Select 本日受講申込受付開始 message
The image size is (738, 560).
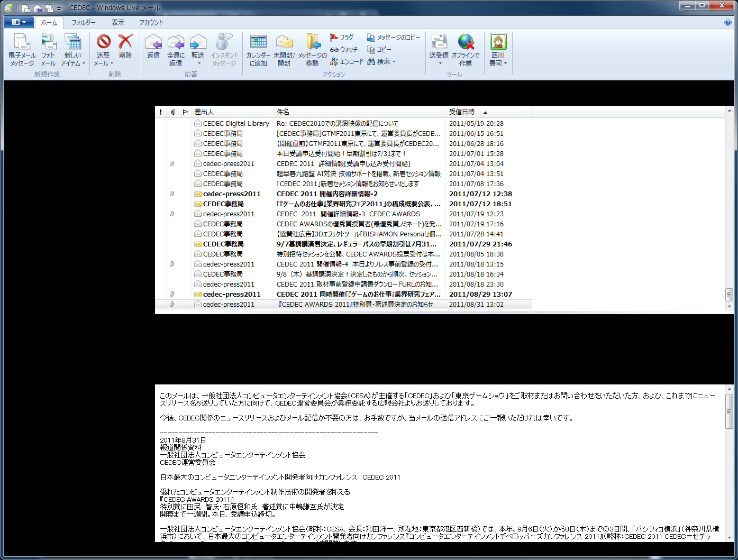click(343, 153)
